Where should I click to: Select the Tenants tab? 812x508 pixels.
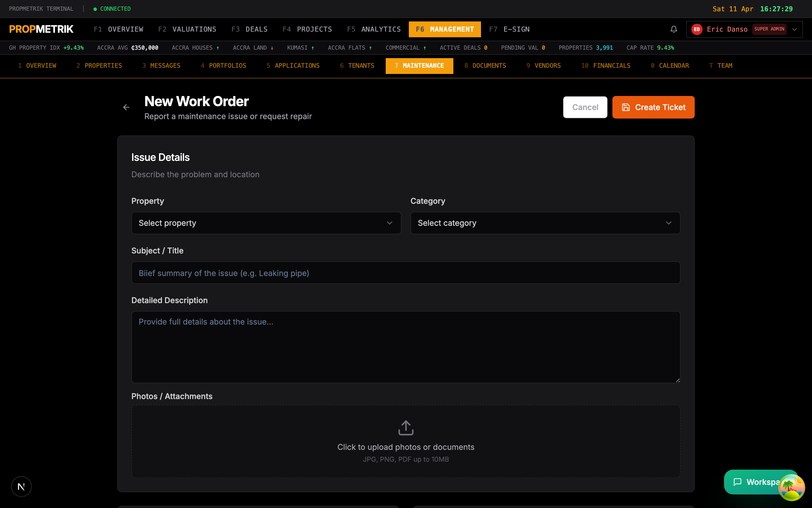point(357,65)
